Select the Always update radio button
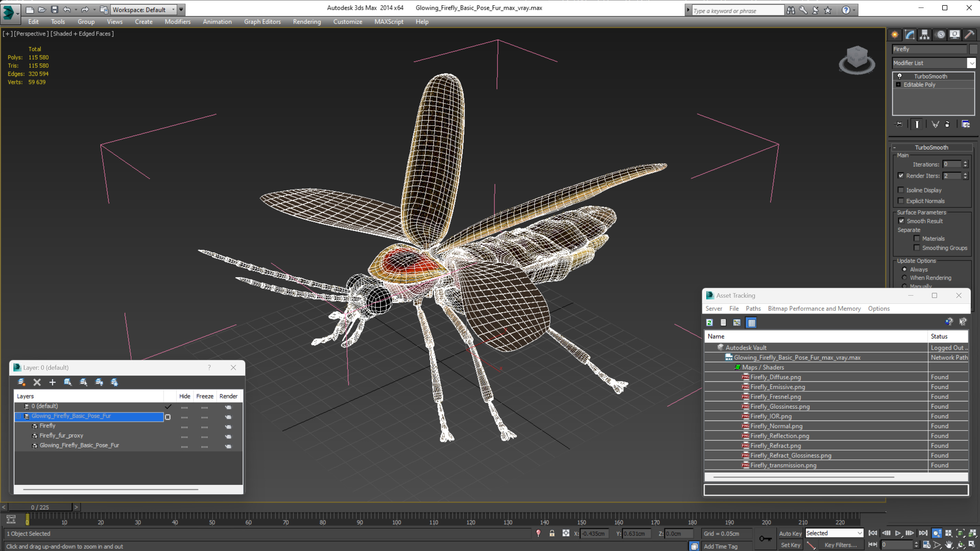 (x=905, y=269)
